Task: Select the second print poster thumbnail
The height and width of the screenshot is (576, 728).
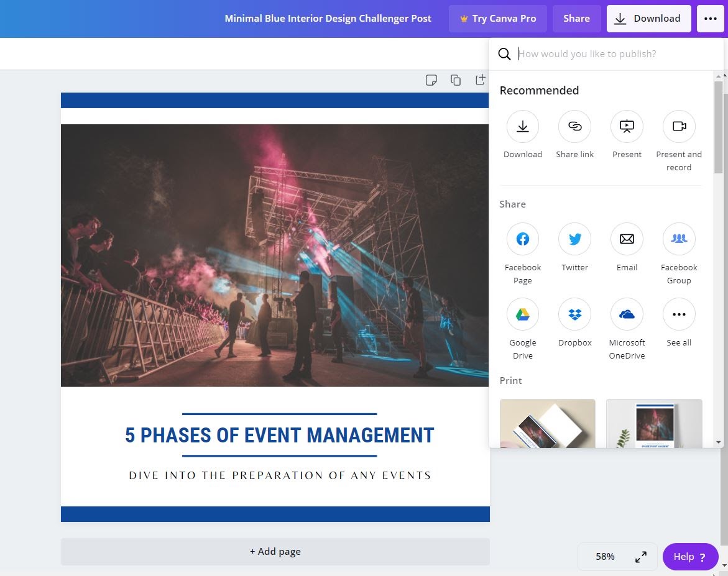Action: tap(654, 423)
